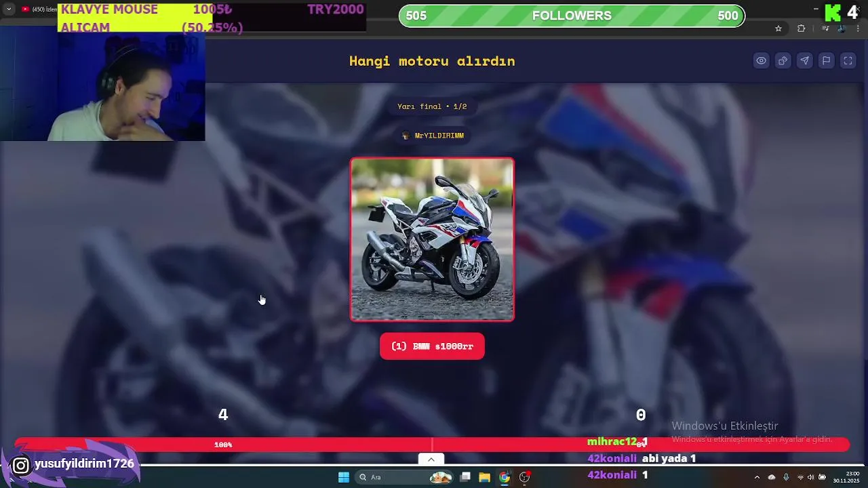Open the browser profile avatar
Screen dimensions: 868x488
[x=842, y=28]
